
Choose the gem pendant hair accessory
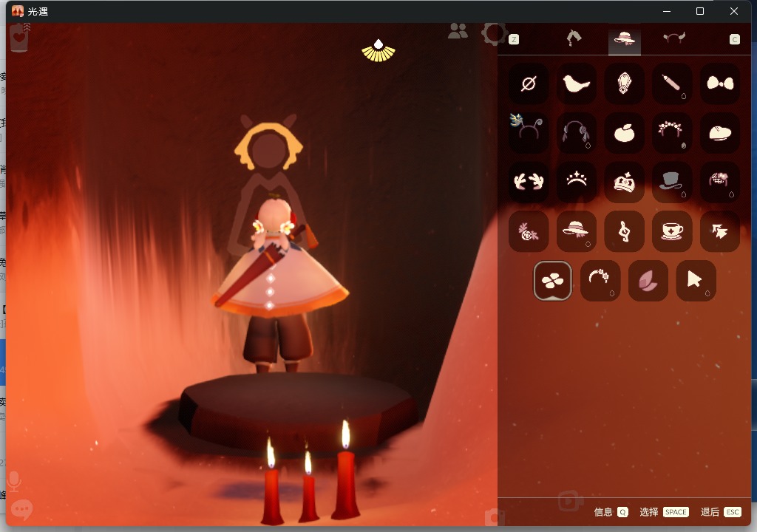pyautogui.click(x=624, y=83)
